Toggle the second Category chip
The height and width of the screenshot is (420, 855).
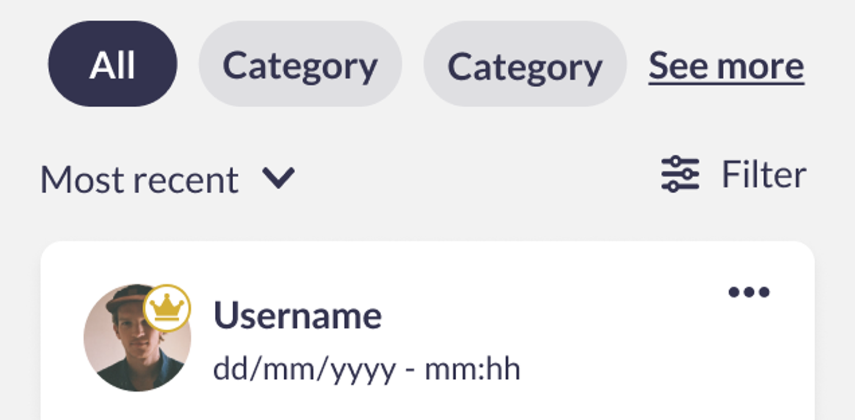(525, 66)
